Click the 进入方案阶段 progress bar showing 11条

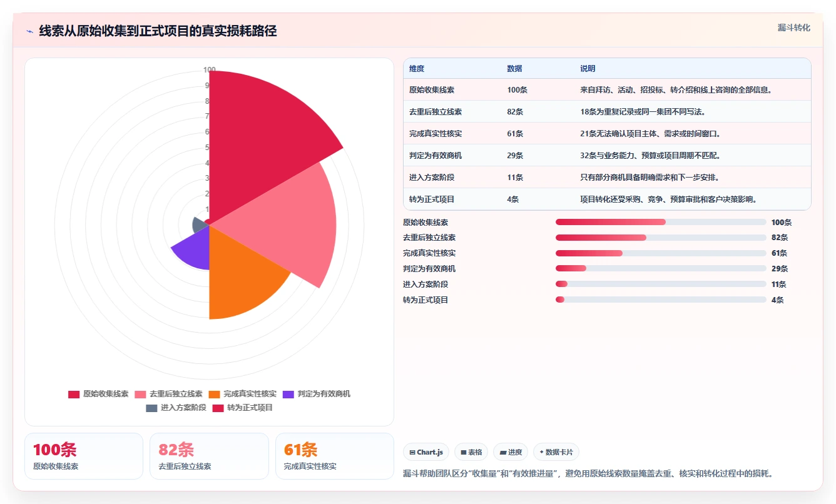[661, 284]
